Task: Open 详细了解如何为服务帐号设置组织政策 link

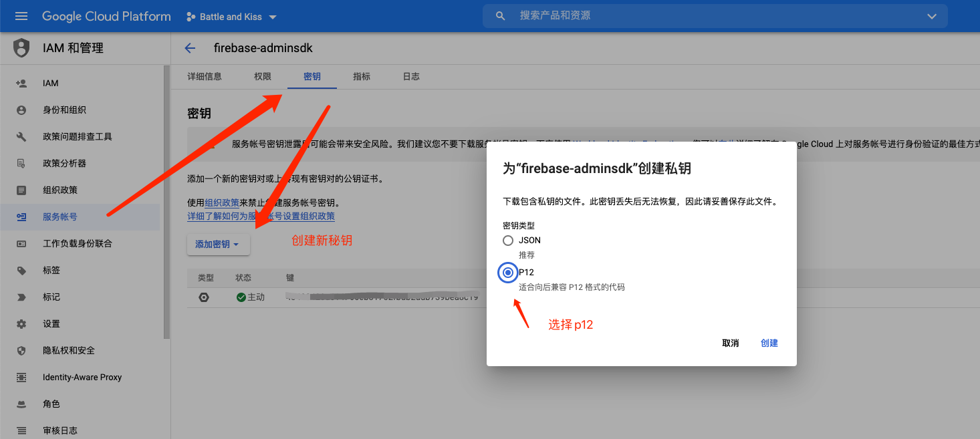Action: point(261,216)
